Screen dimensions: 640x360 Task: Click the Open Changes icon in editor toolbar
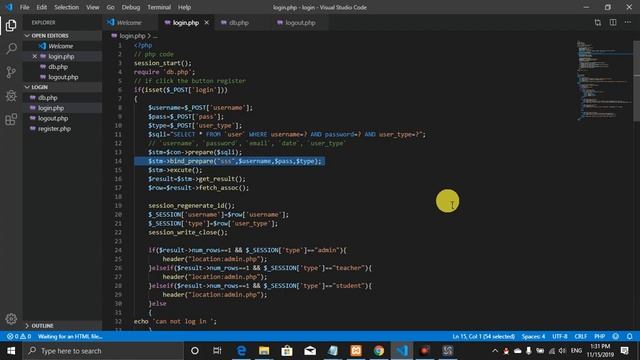coord(598,23)
